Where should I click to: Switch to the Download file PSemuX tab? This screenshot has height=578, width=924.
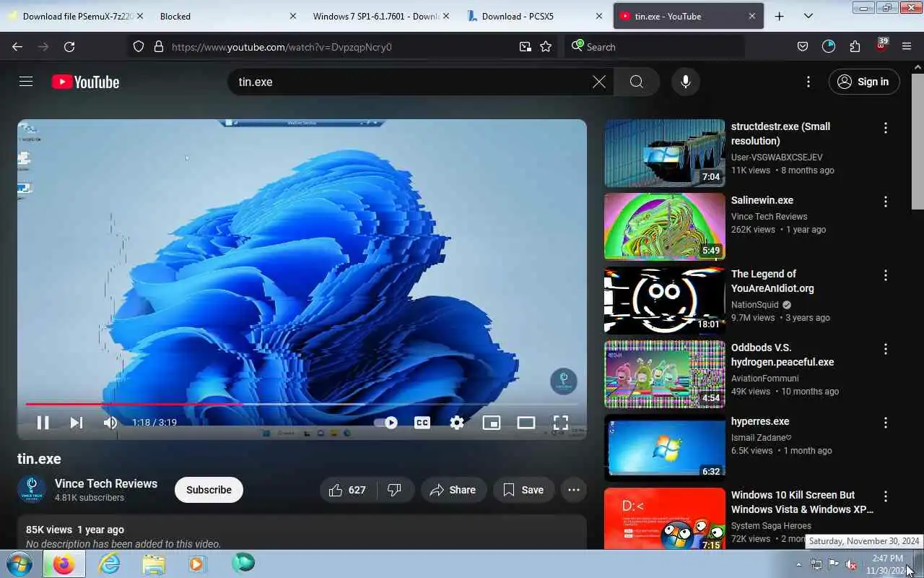tap(74, 16)
